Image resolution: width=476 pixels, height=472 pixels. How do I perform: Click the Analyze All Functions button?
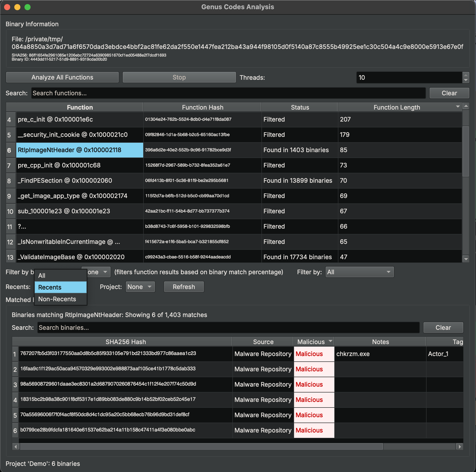(62, 77)
